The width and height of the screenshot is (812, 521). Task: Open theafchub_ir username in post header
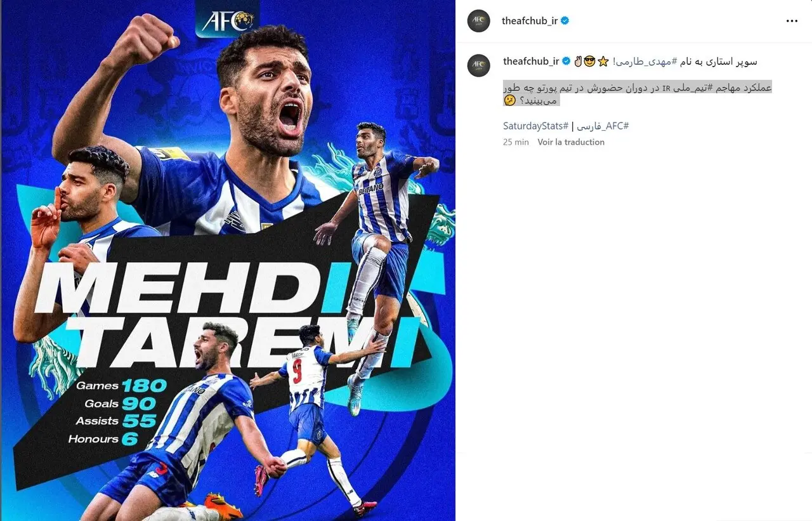tap(530, 21)
